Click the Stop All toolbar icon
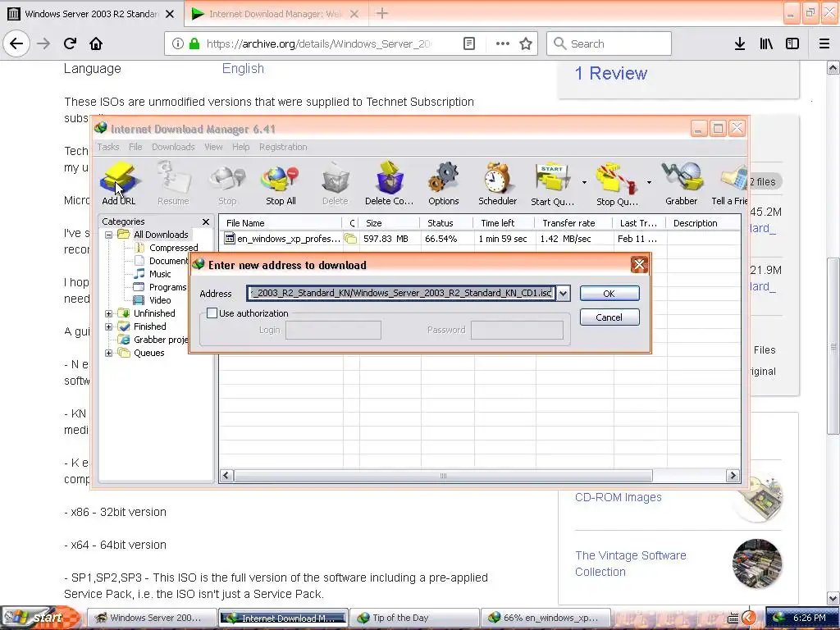This screenshot has width=840, height=630. (x=281, y=184)
